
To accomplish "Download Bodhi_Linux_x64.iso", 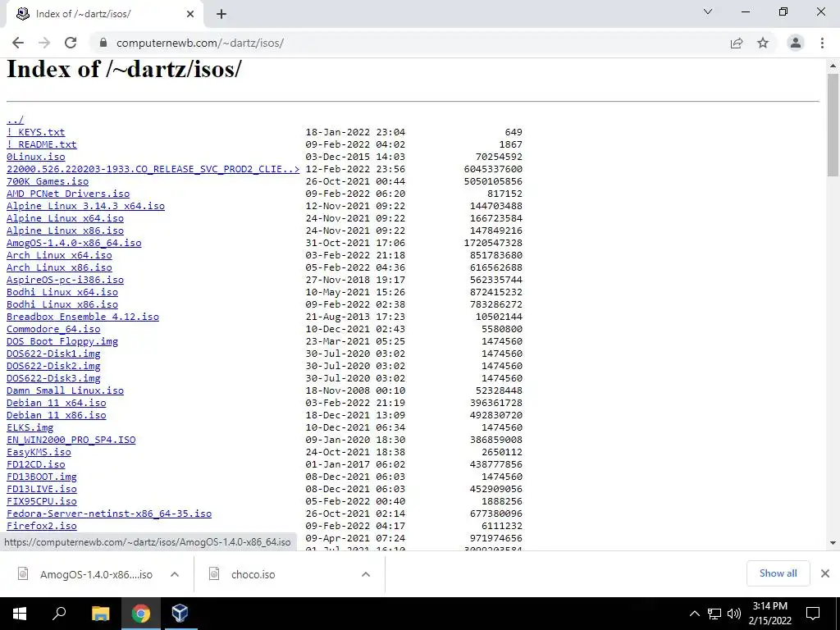I will pos(62,292).
